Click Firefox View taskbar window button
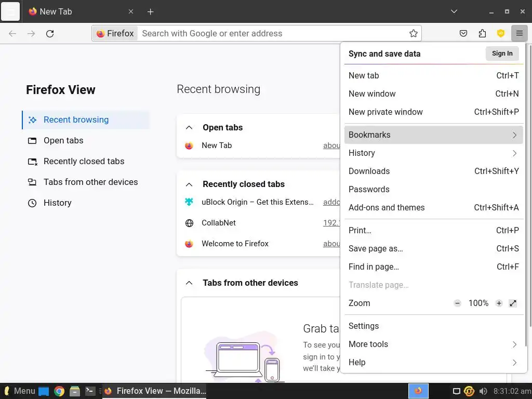 point(154,391)
